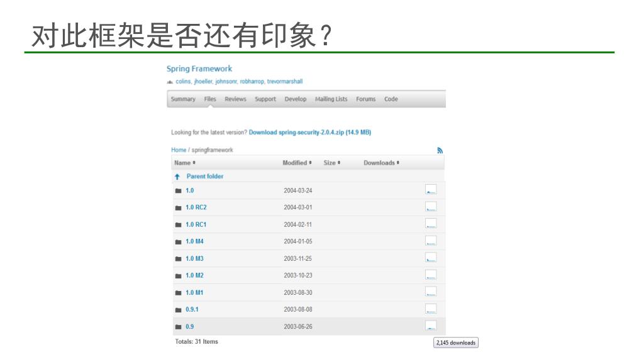
Task: Click the folder icon for 1.0
Action: click(178, 191)
